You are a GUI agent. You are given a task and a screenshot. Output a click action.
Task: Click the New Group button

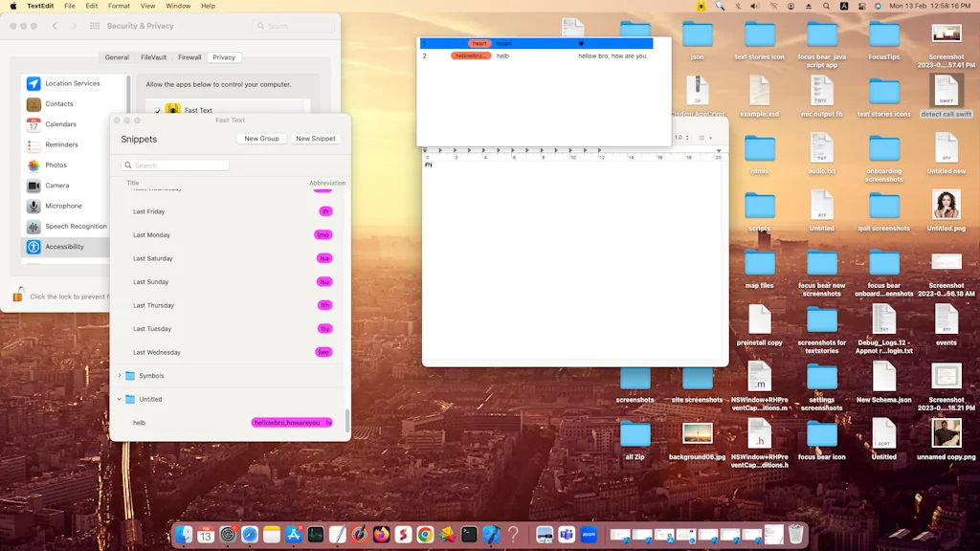click(261, 138)
